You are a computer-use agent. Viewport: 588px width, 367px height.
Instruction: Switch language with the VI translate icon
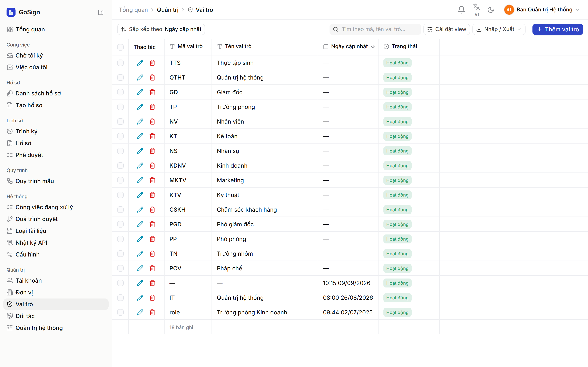tap(477, 10)
